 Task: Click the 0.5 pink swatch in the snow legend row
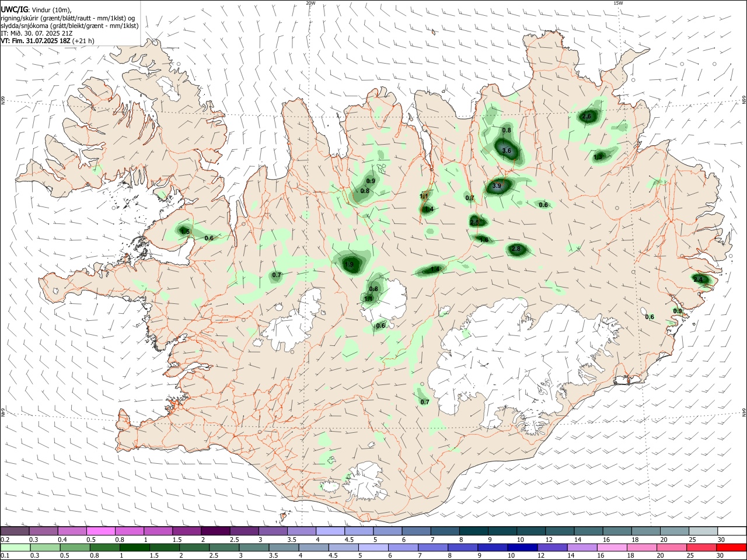[100, 531]
